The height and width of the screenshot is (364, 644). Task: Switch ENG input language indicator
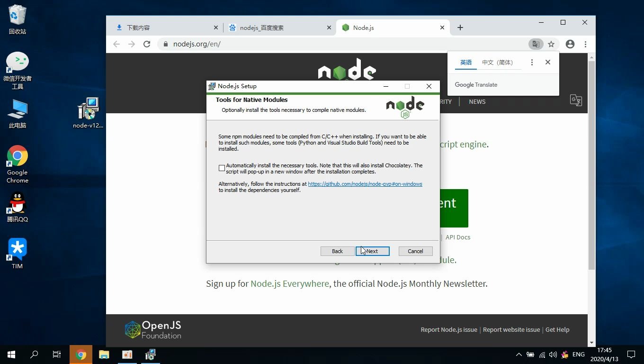(578, 355)
